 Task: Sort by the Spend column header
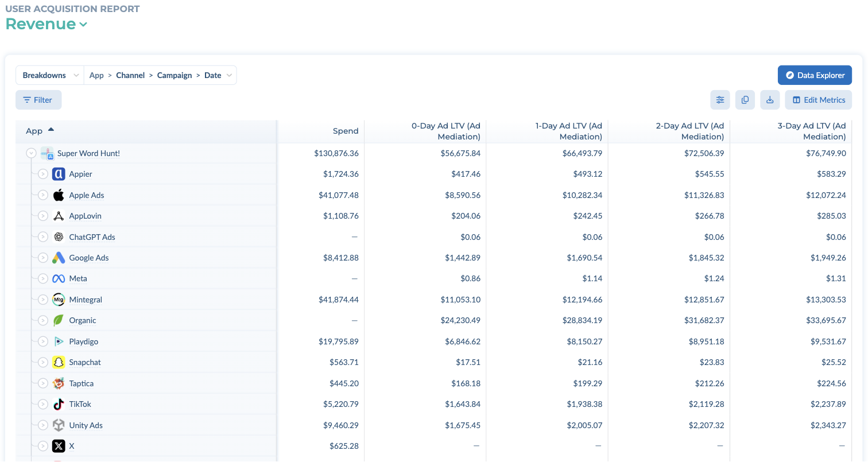tap(346, 131)
